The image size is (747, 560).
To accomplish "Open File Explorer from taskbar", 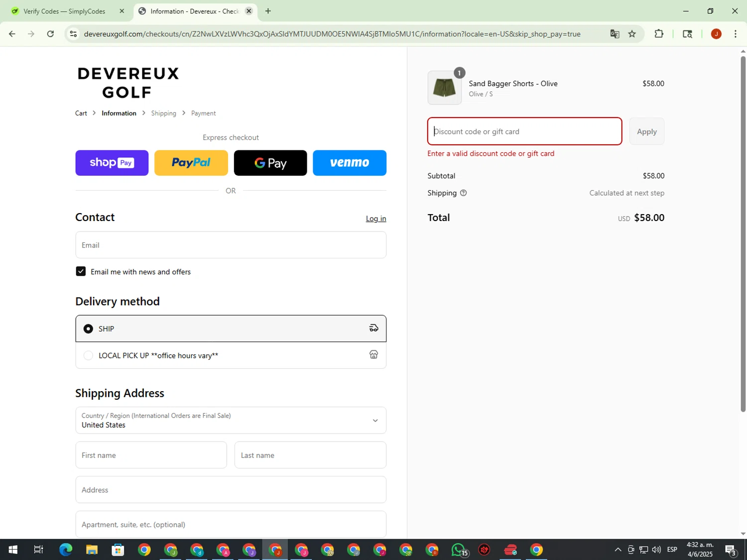I will click(x=92, y=550).
